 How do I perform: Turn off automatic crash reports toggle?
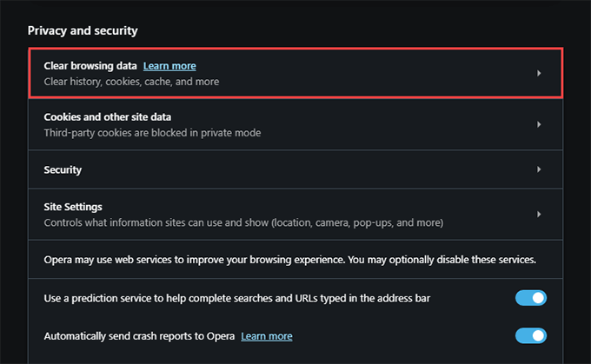pos(530,335)
